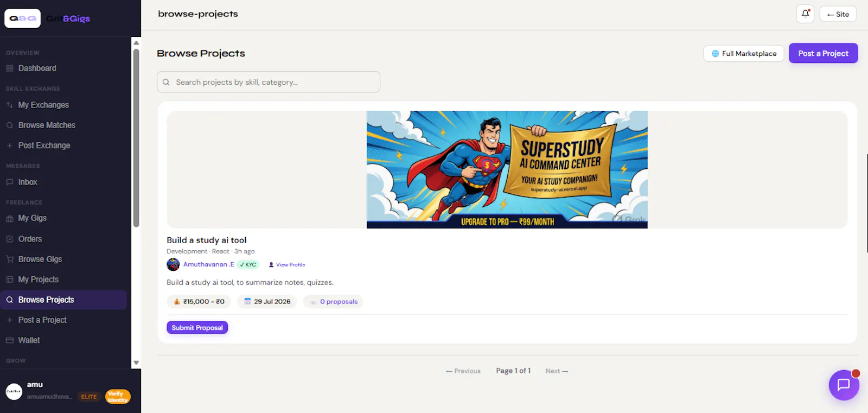Open the View Profile link

point(287,265)
